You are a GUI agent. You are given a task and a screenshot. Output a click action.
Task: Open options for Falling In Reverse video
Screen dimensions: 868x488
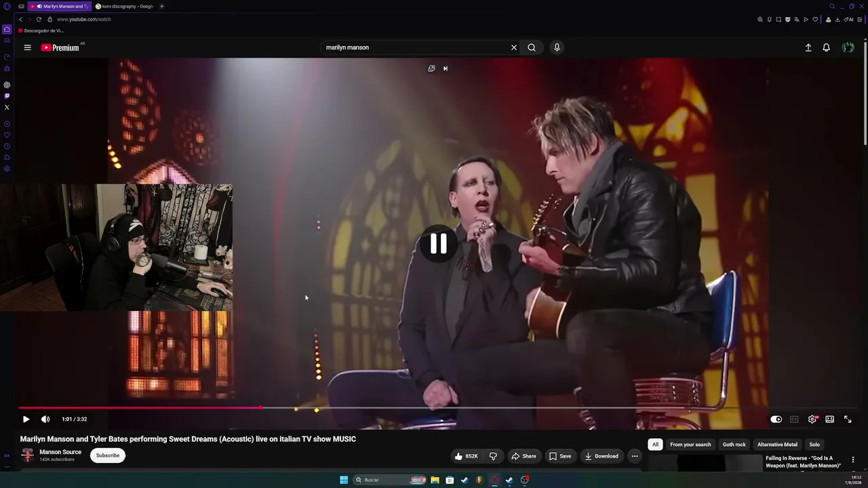coord(853,460)
